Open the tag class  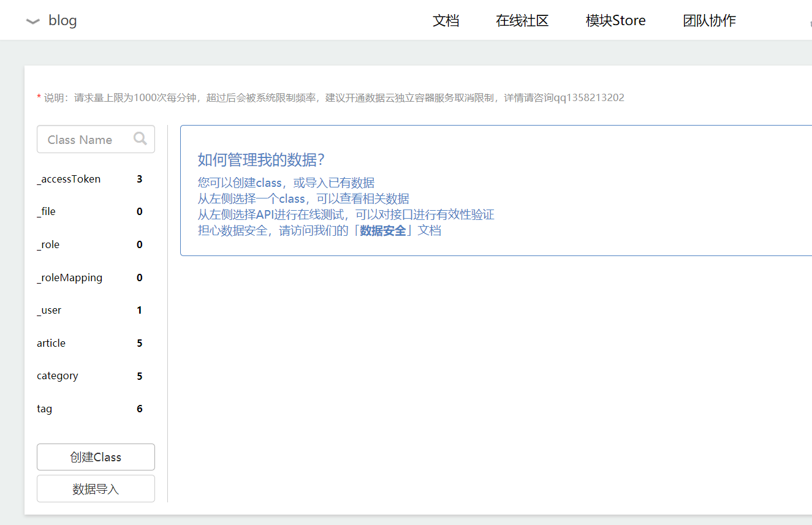pyautogui.click(x=44, y=409)
